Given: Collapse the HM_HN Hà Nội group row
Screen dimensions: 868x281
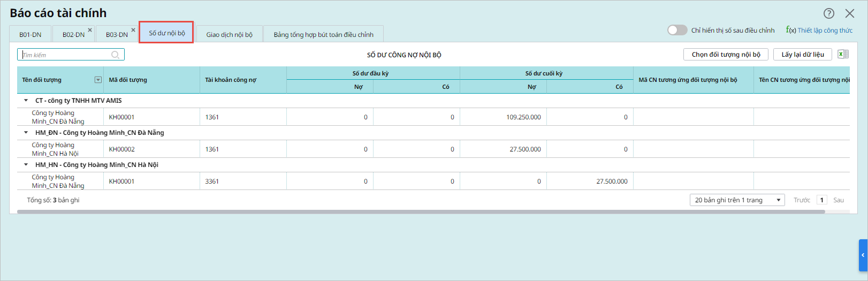Looking at the screenshot, I should point(26,165).
